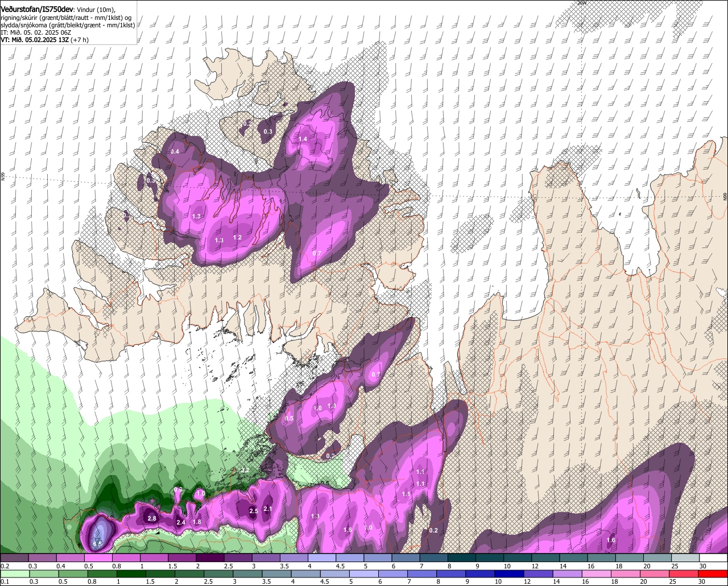The height and width of the screenshot is (586, 728).
Task: Pick upper legend swatch between 25 and 30
Action: [685, 558]
